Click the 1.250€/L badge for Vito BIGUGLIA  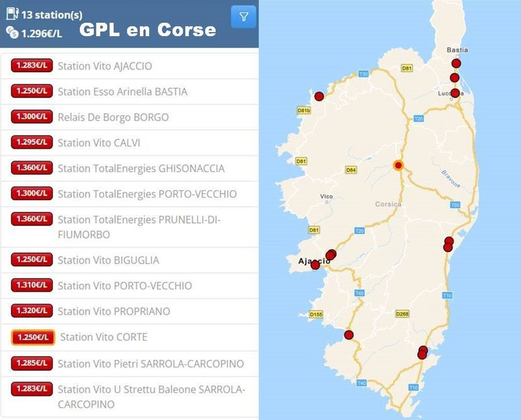coord(32,259)
